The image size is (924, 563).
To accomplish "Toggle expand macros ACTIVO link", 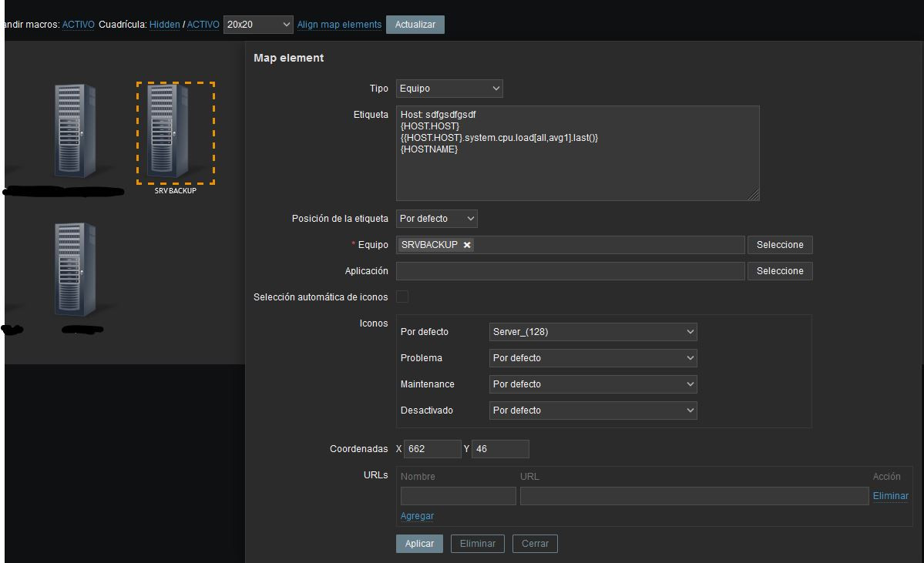I will coord(78,25).
